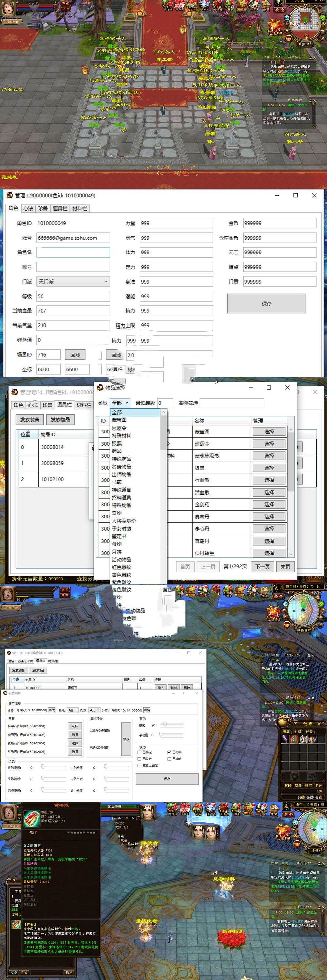Click the 物品选择 list vertical scrollbar

[291, 491]
